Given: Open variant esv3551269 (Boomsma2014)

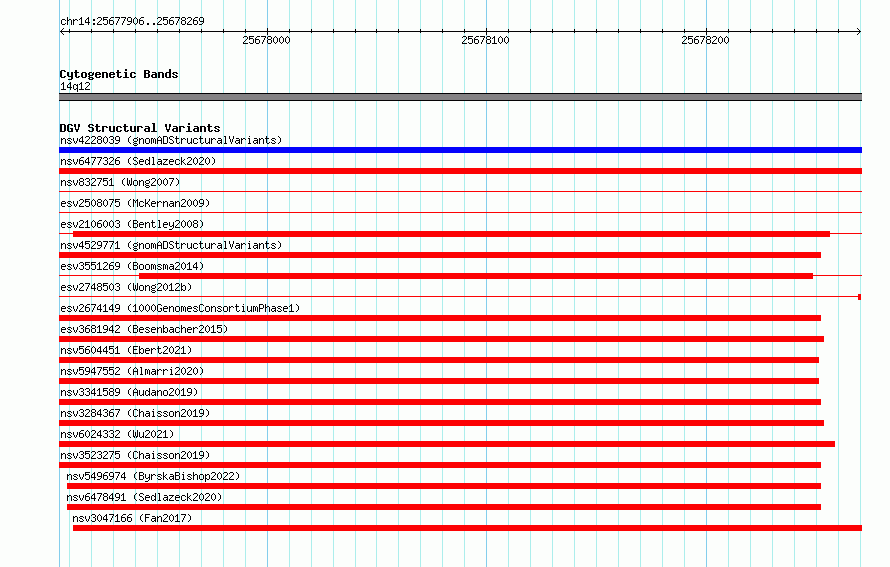Looking at the screenshot, I should click(132, 266).
